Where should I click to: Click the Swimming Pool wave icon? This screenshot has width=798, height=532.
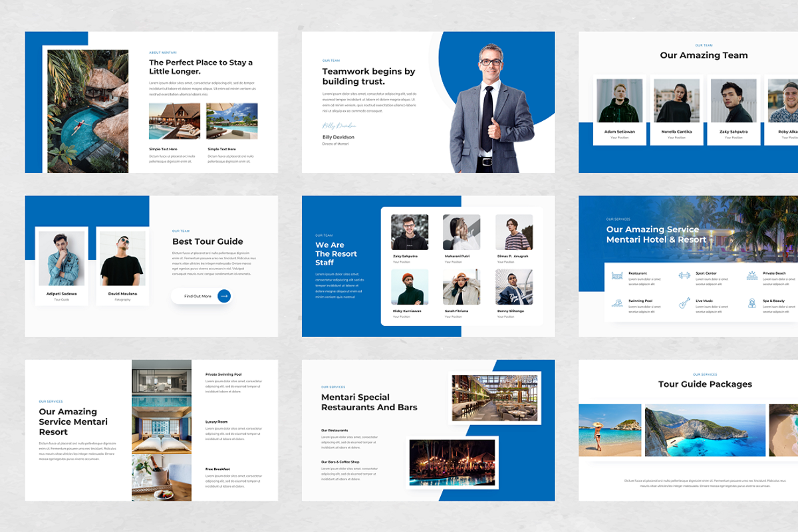pyautogui.click(x=617, y=303)
